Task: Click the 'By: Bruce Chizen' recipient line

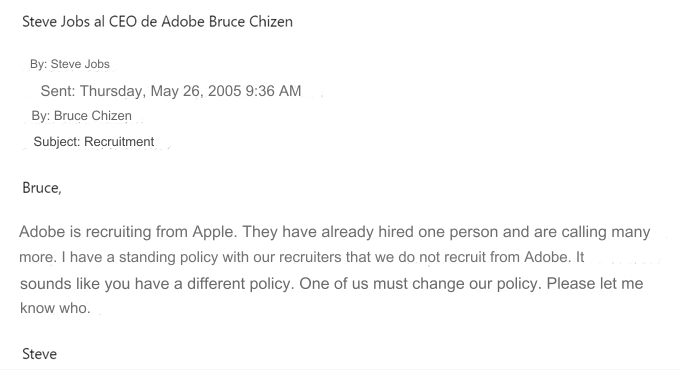Action: point(82,116)
